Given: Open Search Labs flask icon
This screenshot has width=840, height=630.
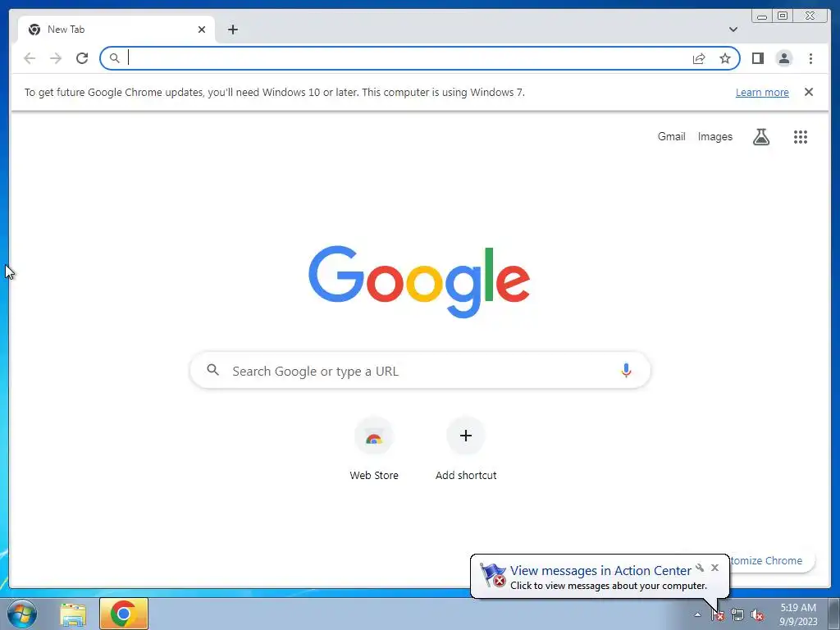Looking at the screenshot, I should pyautogui.click(x=760, y=137).
